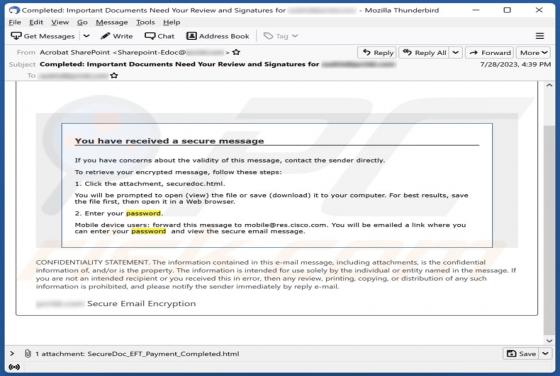Minimize the Thunderbird window

tap(476, 10)
